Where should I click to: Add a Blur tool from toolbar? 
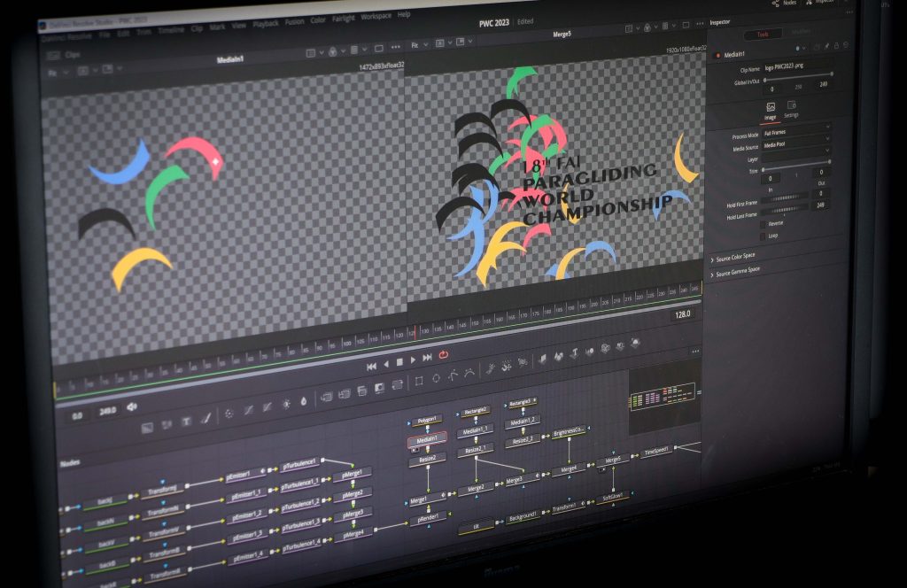(304, 402)
